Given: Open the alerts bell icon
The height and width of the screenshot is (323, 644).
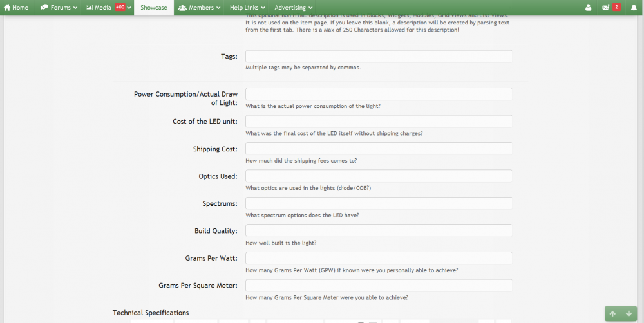Looking at the screenshot, I should click(x=633, y=8).
